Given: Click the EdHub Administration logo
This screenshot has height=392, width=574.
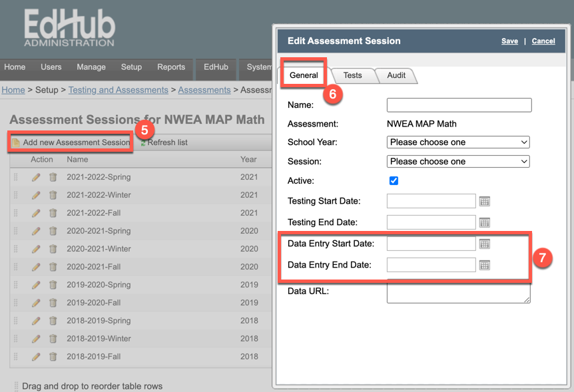Looking at the screenshot, I should [69, 28].
